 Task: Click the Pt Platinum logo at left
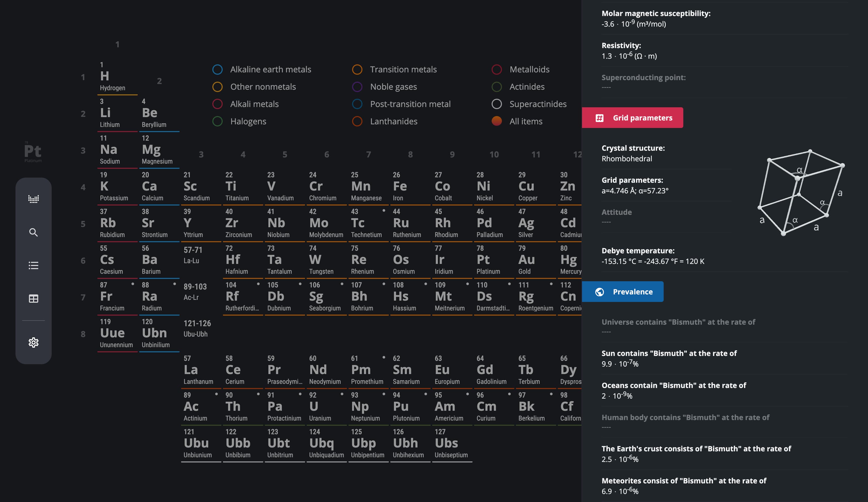click(x=33, y=152)
